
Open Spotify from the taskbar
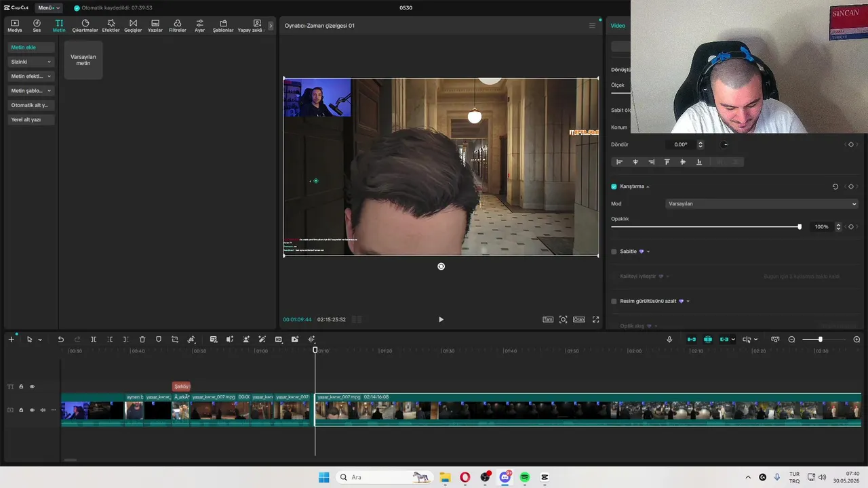pos(525,477)
